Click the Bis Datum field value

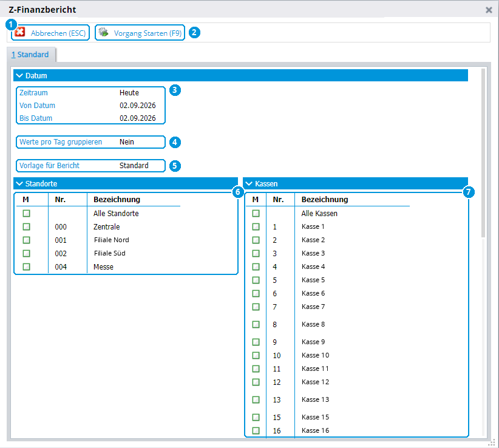point(137,118)
